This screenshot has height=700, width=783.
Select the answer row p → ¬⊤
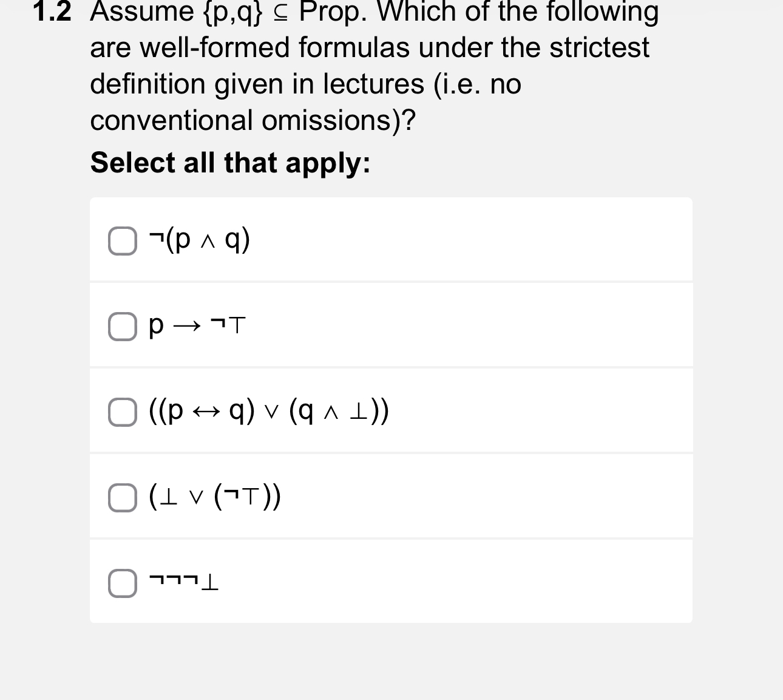(391, 325)
